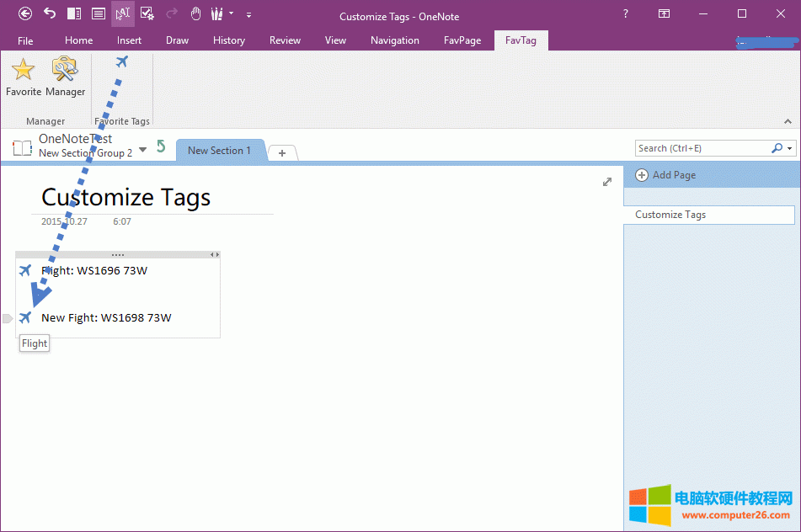The height and width of the screenshot is (532, 801).
Task: Toggle the full page view arrow
Action: coord(607,182)
